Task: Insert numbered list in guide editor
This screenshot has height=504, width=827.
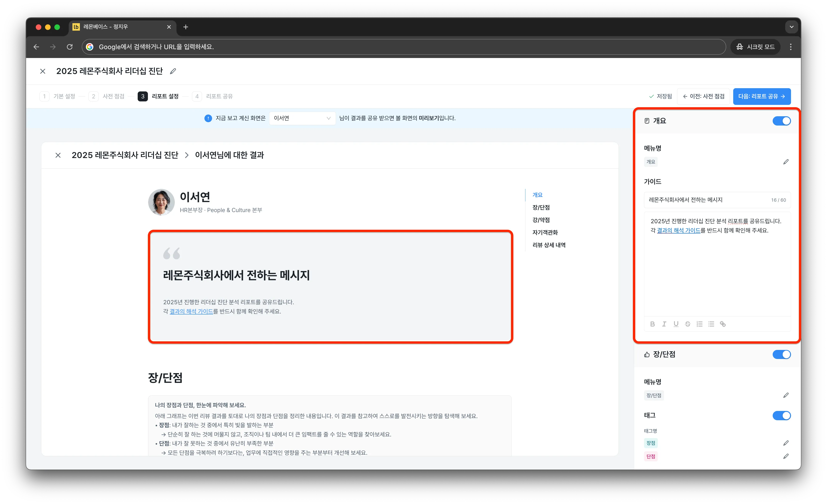Action: pos(700,324)
